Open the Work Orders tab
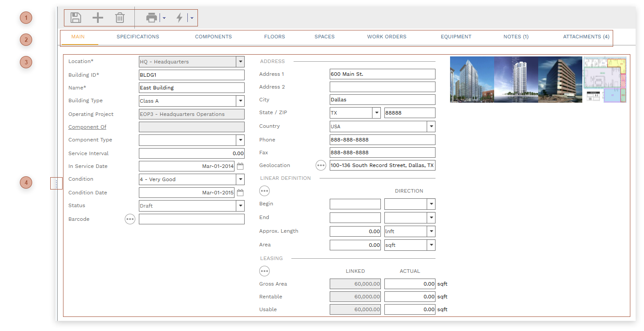The image size is (644, 331). (x=387, y=37)
